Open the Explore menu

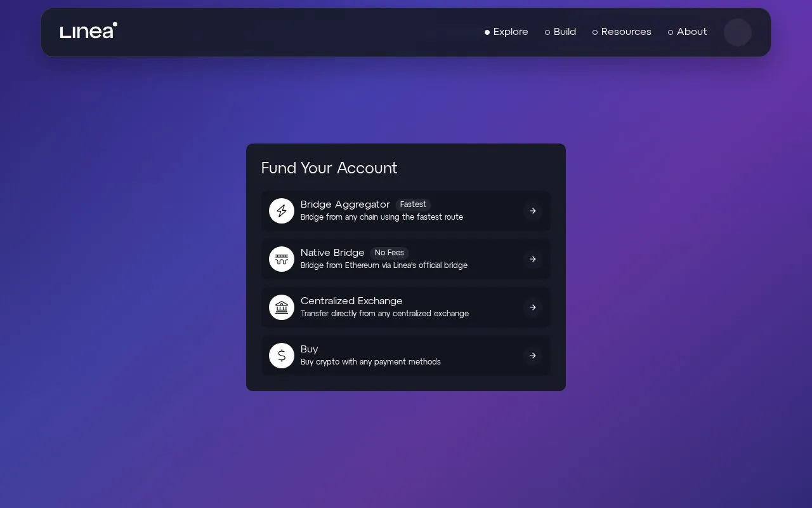(x=506, y=32)
